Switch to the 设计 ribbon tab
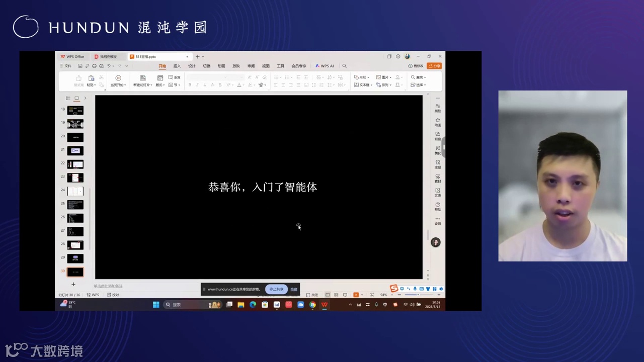 pos(192,66)
